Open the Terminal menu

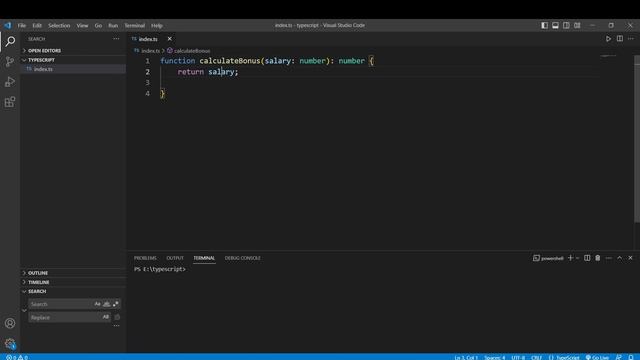point(135,25)
